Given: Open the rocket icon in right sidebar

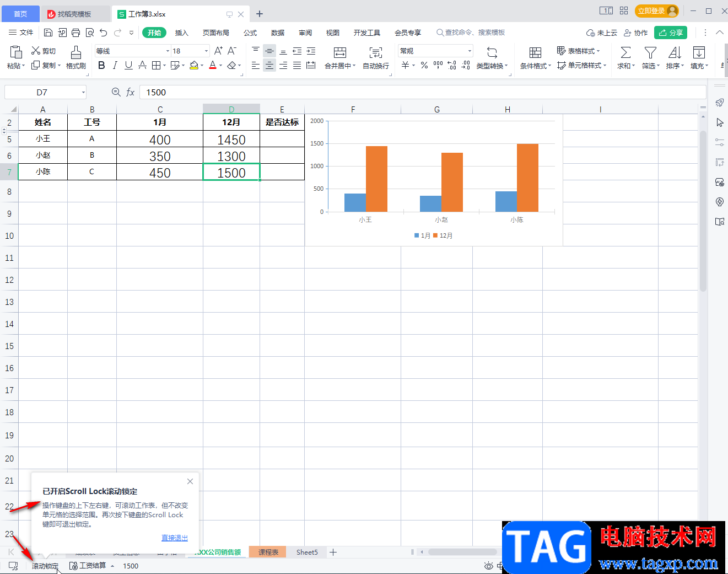Looking at the screenshot, I should (x=720, y=103).
